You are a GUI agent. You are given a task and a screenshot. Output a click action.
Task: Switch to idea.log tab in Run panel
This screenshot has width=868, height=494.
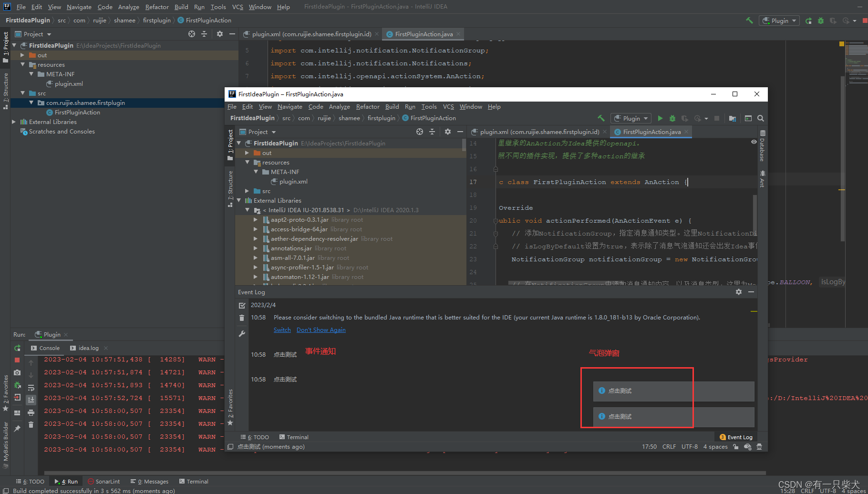88,348
